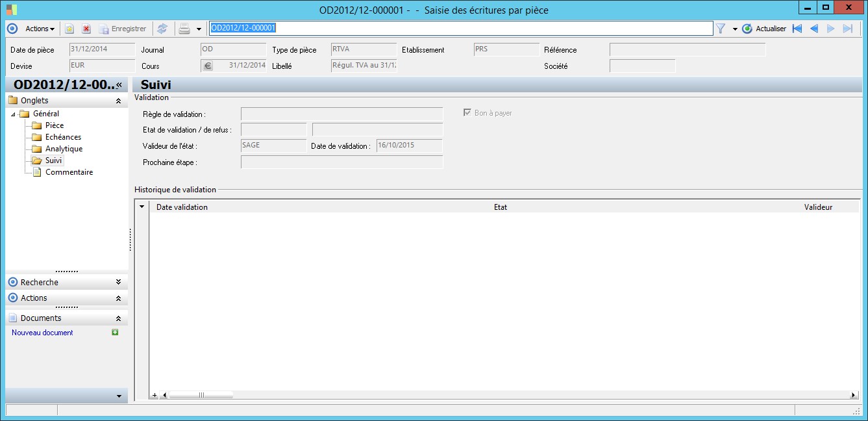Add a document with the green plus icon
Screen dimensions: 868x421
pyautogui.click(x=115, y=332)
